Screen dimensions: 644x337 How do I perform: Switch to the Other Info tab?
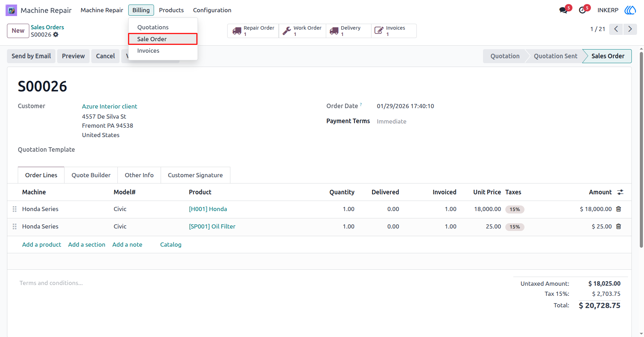click(x=139, y=175)
